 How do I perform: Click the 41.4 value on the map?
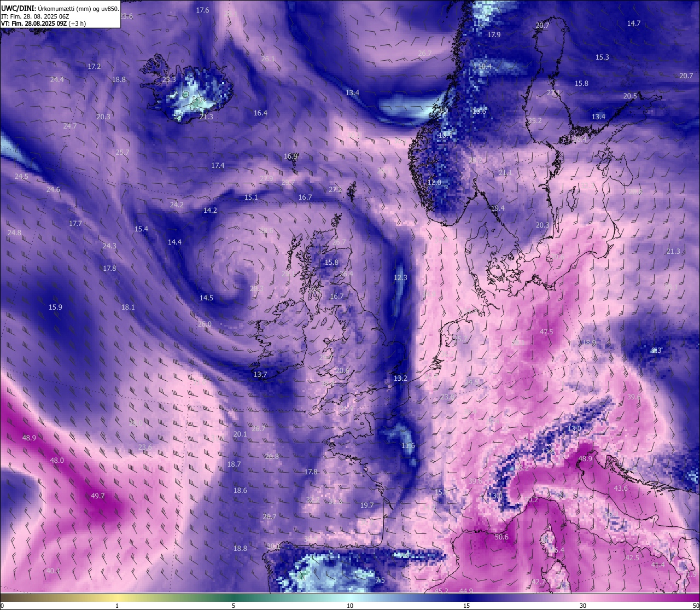(658, 565)
